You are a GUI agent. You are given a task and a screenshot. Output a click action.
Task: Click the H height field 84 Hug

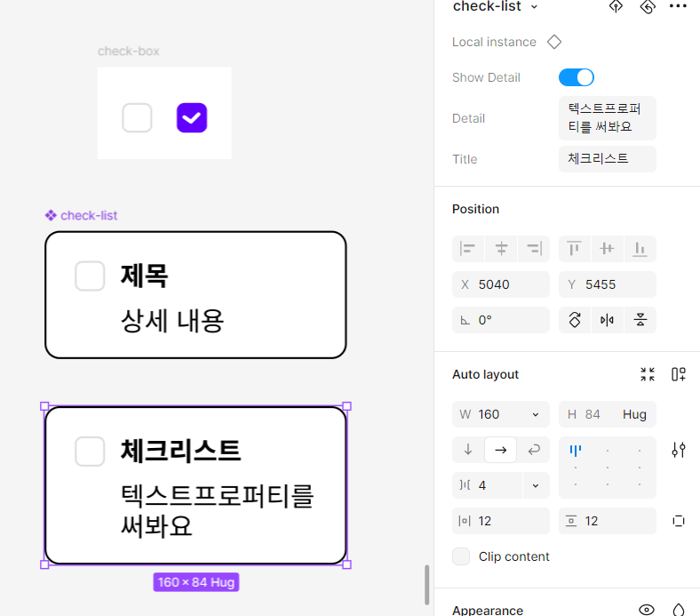click(607, 414)
